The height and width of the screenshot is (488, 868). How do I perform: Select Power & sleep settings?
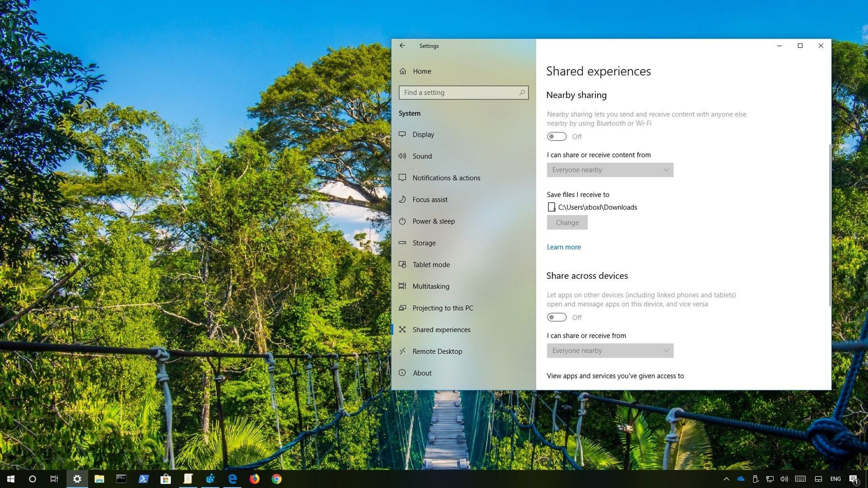click(x=434, y=221)
